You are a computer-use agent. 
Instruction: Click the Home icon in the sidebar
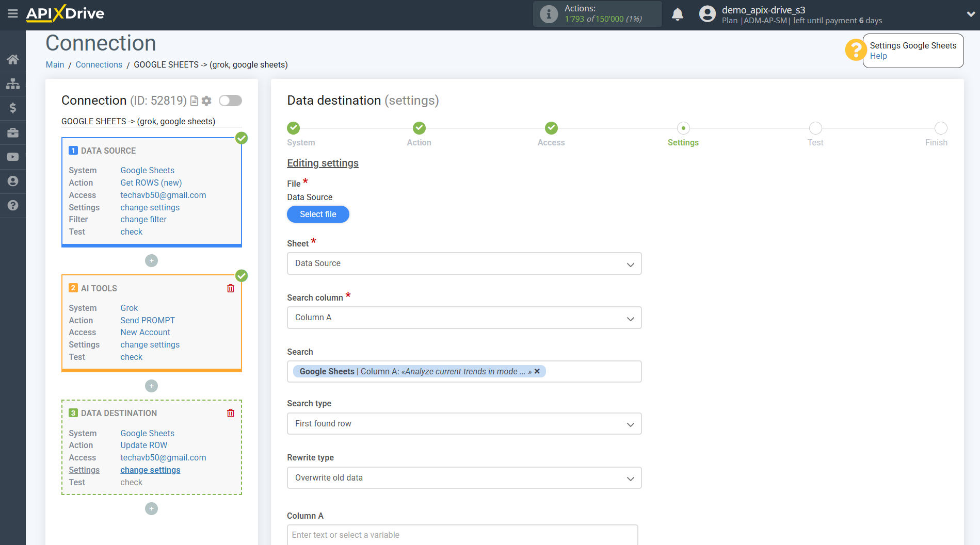pos(13,59)
